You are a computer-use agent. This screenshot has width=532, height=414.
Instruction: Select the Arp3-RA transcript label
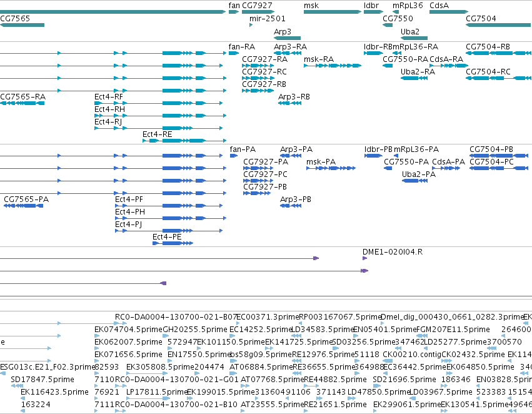click(290, 47)
